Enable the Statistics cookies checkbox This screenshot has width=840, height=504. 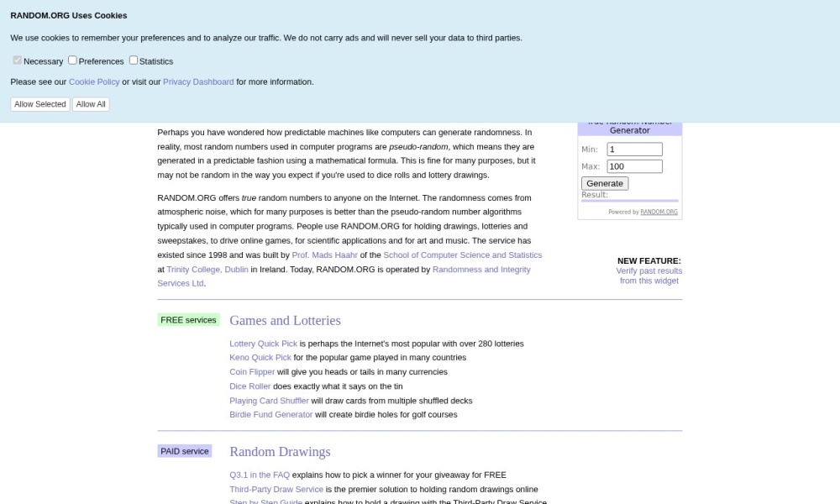134,60
